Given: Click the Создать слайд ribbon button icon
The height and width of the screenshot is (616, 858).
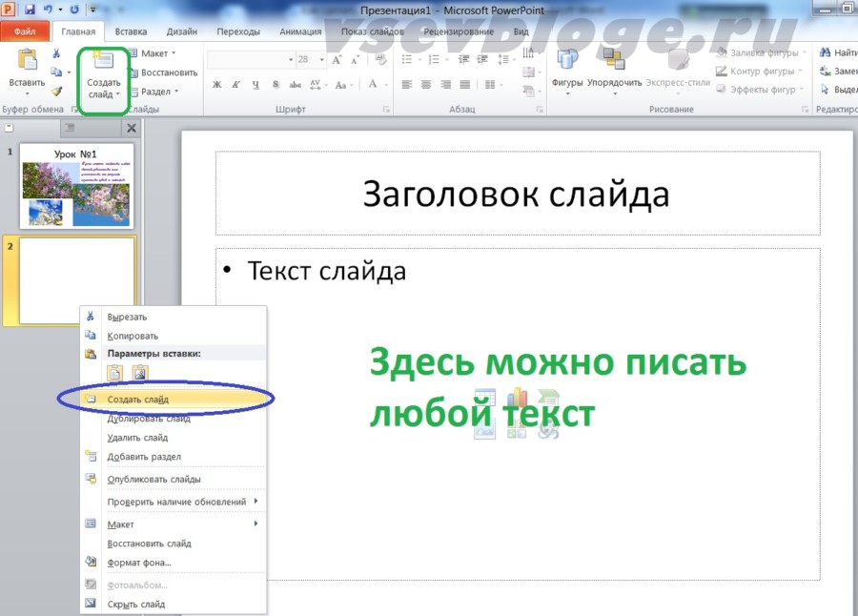Looking at the screenshot, I should point(103,61).
